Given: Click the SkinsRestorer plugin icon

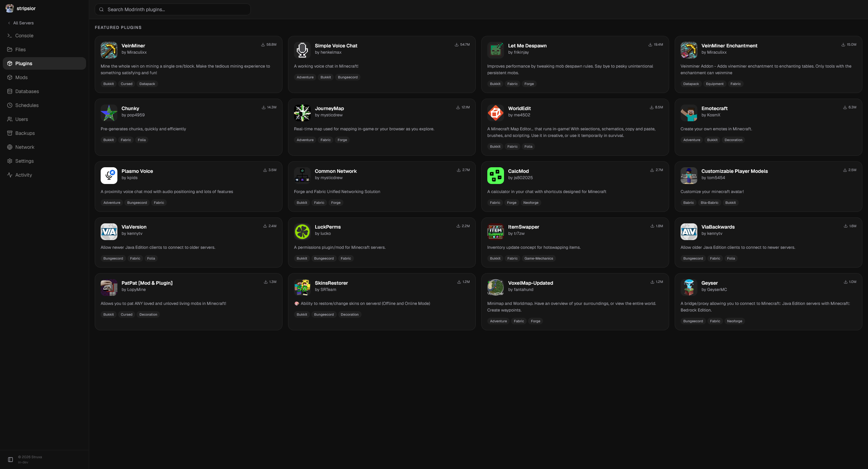Looking at the screenshot, I should pos(302,287).
